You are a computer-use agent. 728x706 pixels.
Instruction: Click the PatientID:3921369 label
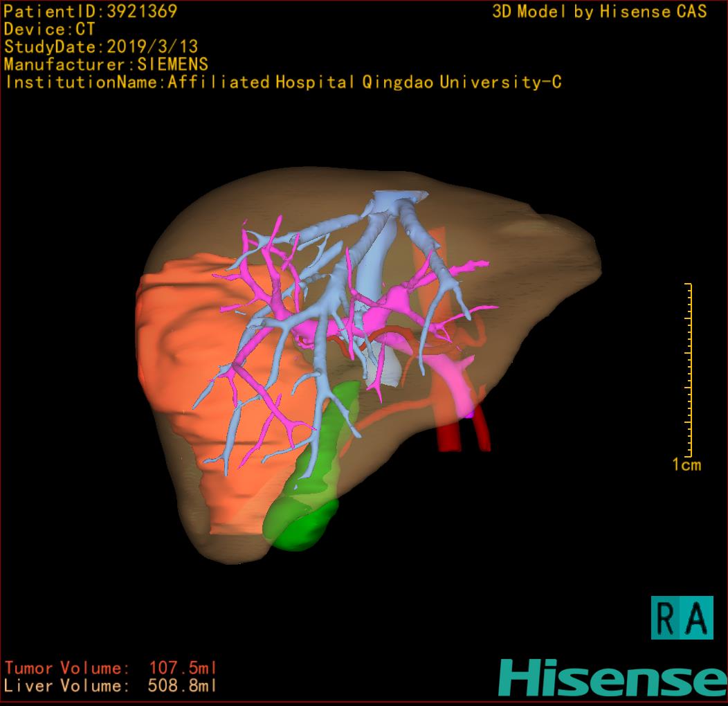91,12
